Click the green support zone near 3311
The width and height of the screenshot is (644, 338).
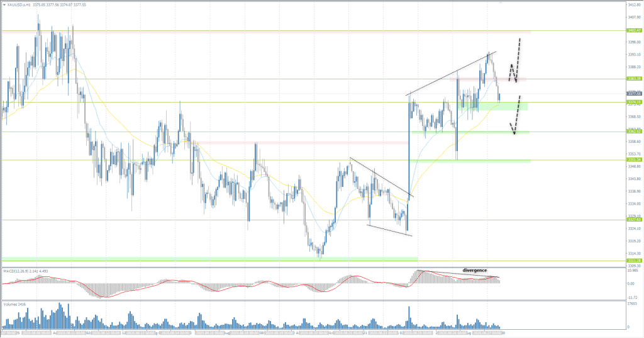[208, 259]
